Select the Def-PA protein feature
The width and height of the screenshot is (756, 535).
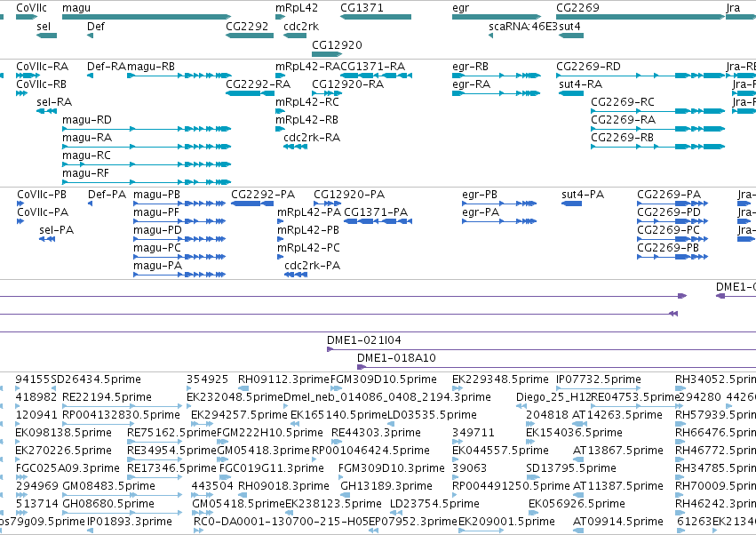[90, 204]
